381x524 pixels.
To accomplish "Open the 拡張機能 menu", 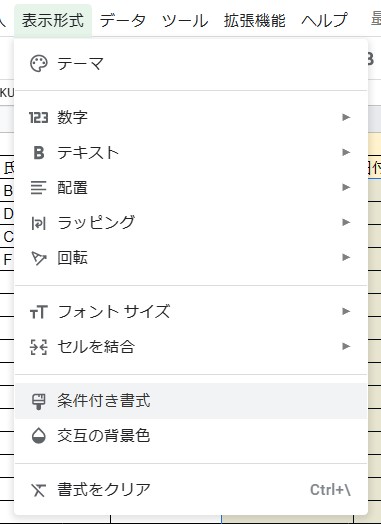I will coord(254,20).
